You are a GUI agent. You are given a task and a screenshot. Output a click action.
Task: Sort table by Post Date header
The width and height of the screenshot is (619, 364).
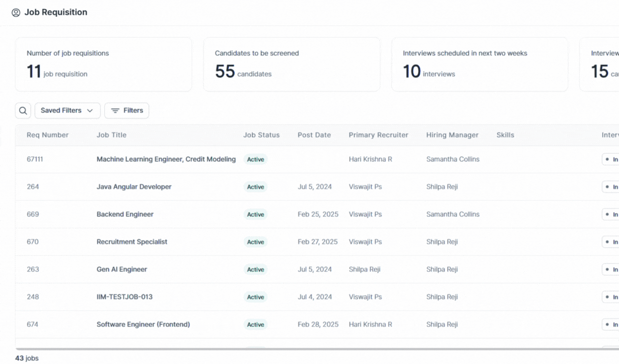314,135
